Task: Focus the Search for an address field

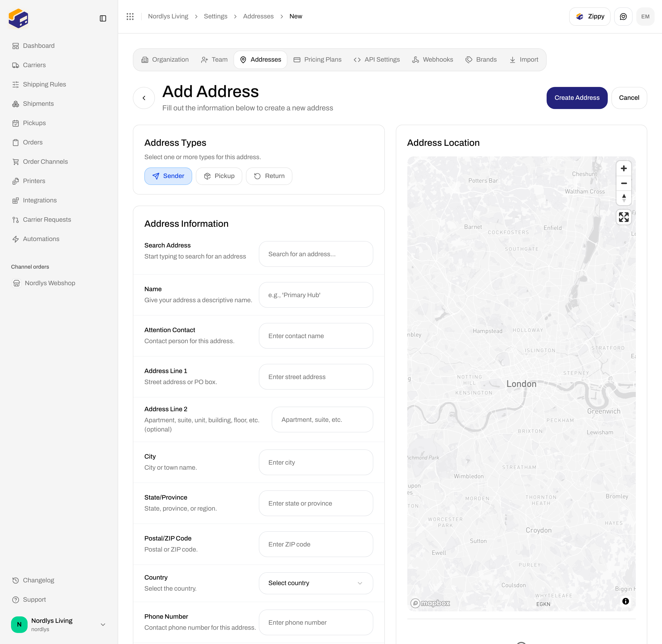Action: pos(316,254)
